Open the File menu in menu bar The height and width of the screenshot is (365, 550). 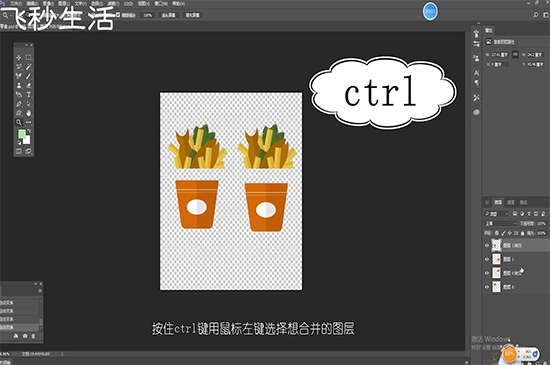click(16, 4)
